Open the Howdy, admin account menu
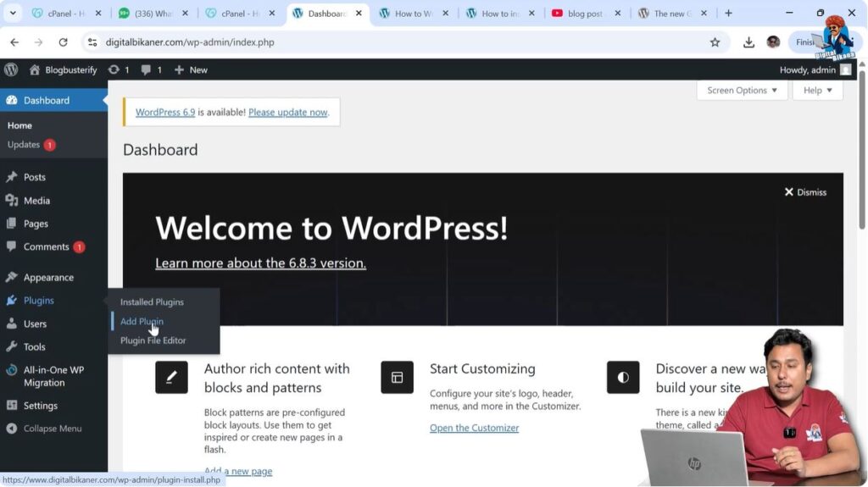868x487 pixels. (815, 69)
